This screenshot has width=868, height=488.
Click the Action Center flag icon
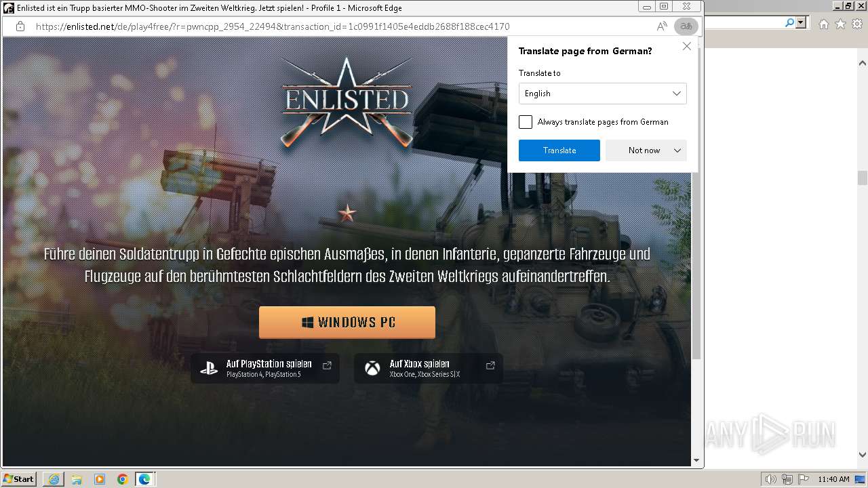pos(803,479)
